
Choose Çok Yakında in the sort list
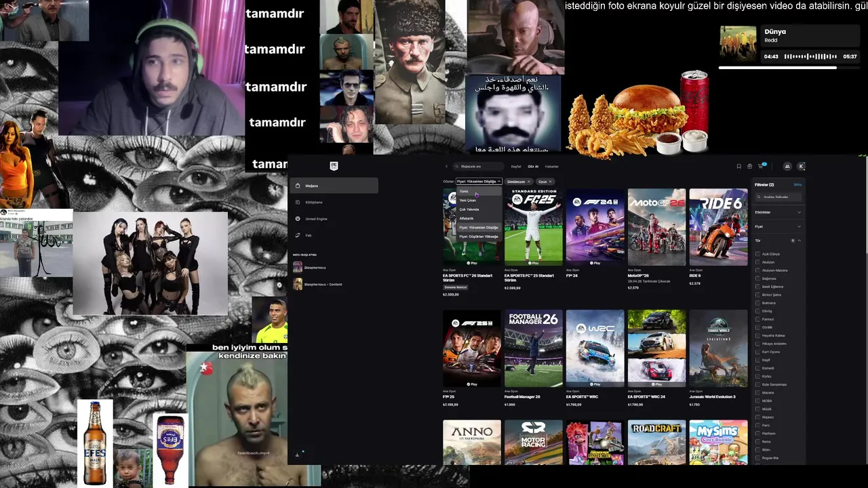(x=479, y=209)
